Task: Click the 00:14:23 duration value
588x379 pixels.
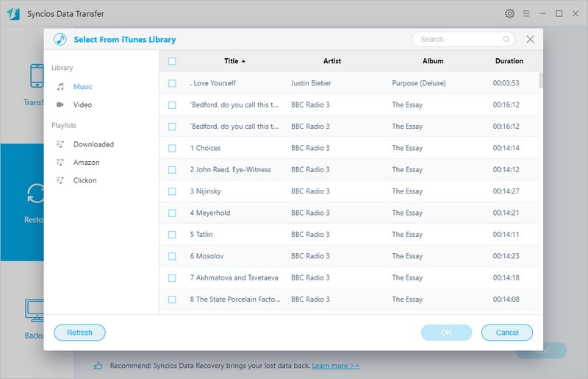Action: tap(506, 256)
